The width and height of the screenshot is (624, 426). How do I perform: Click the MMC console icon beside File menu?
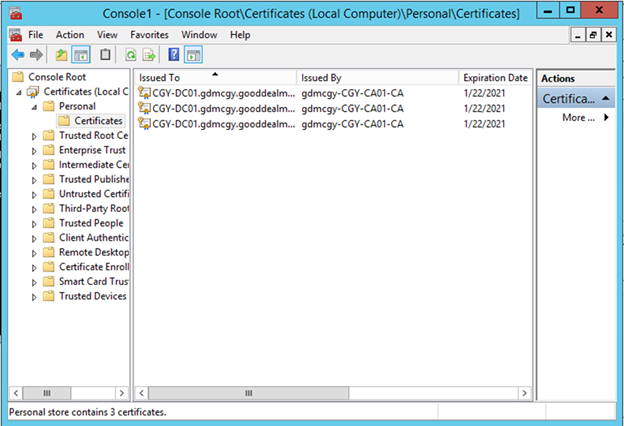click(x=16, y=35)
